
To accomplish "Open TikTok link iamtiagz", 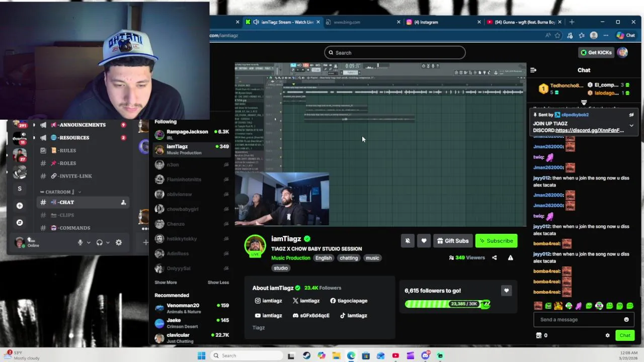I will pos(353,316).
